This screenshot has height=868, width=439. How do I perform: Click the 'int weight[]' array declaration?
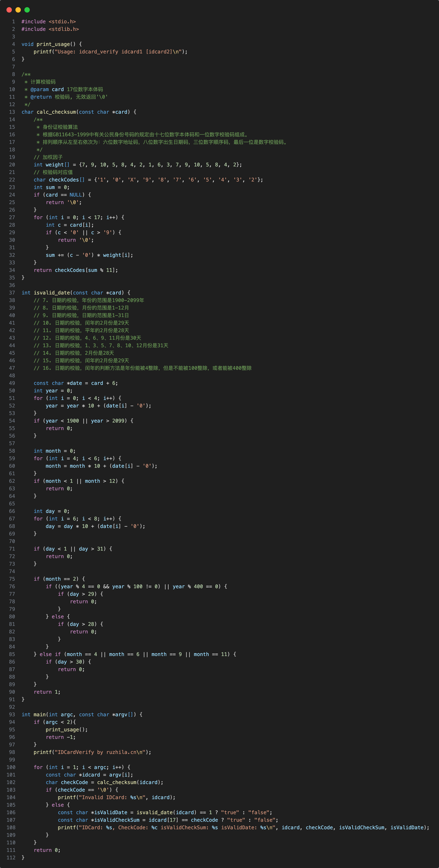coord(138,165)
